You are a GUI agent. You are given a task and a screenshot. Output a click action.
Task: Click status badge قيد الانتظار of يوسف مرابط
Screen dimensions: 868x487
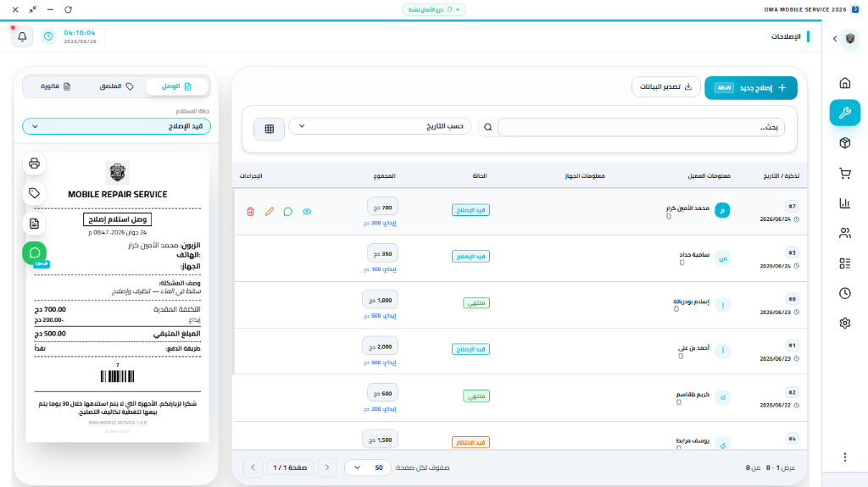(x=470, y=442)
